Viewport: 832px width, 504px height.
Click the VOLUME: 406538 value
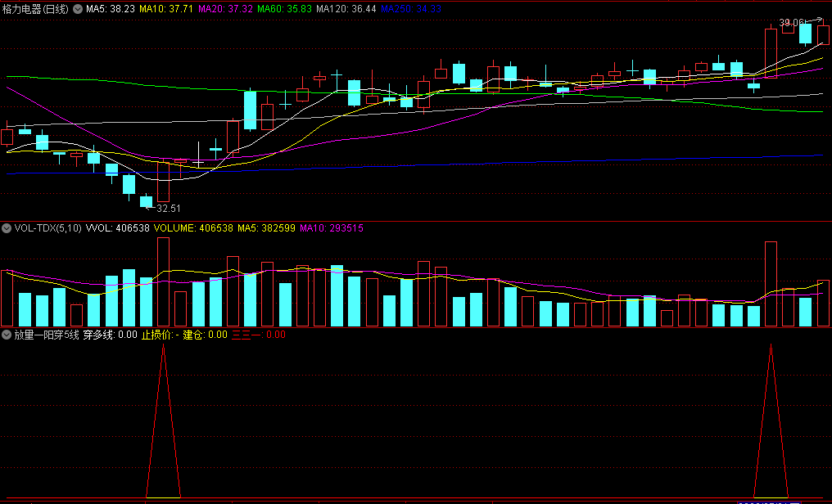[x=193, y=228]
